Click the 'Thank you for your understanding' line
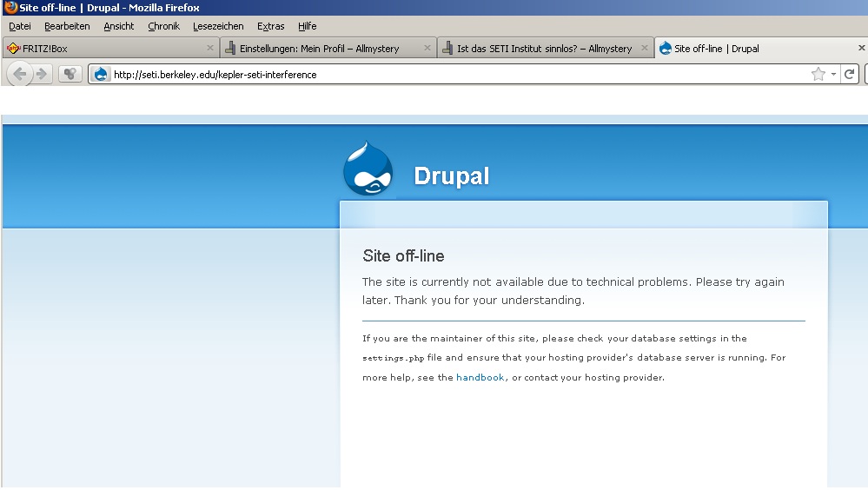 pyautogui.click(x=489, y=300)
